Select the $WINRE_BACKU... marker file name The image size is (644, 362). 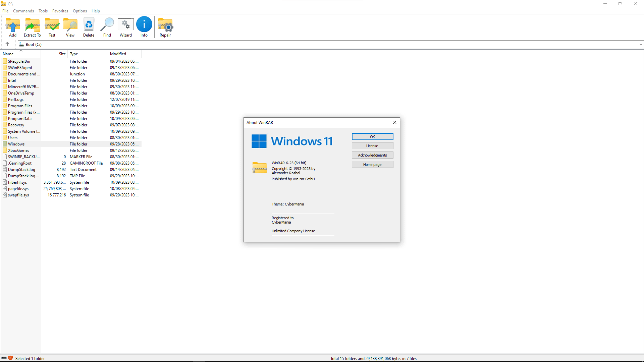pos(24,157)
